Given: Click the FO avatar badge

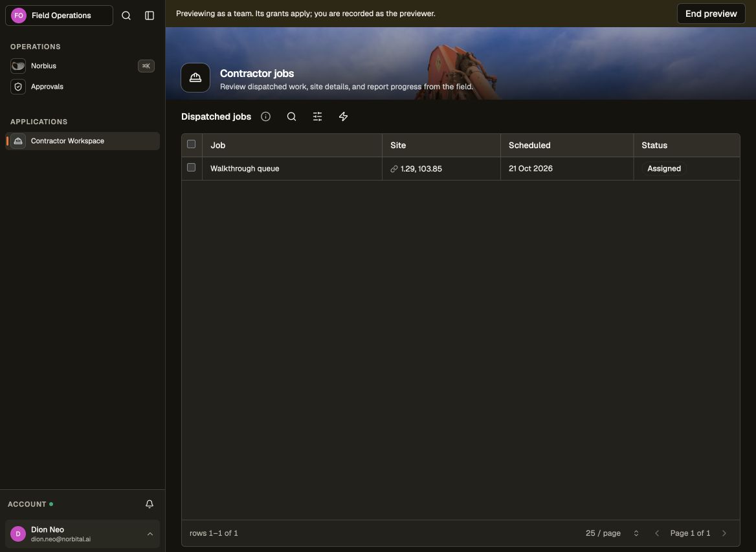Looking at the screenshot, I should coord(18,16).
